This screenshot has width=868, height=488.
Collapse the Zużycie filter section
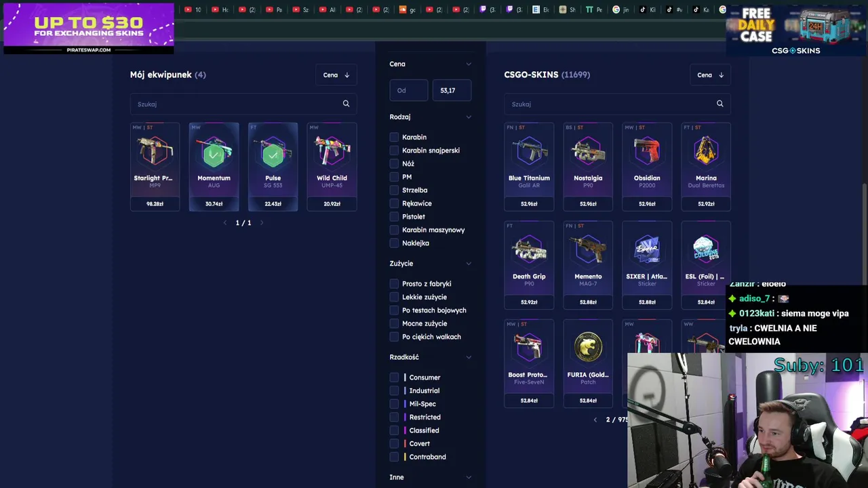[x=468, y=263]
